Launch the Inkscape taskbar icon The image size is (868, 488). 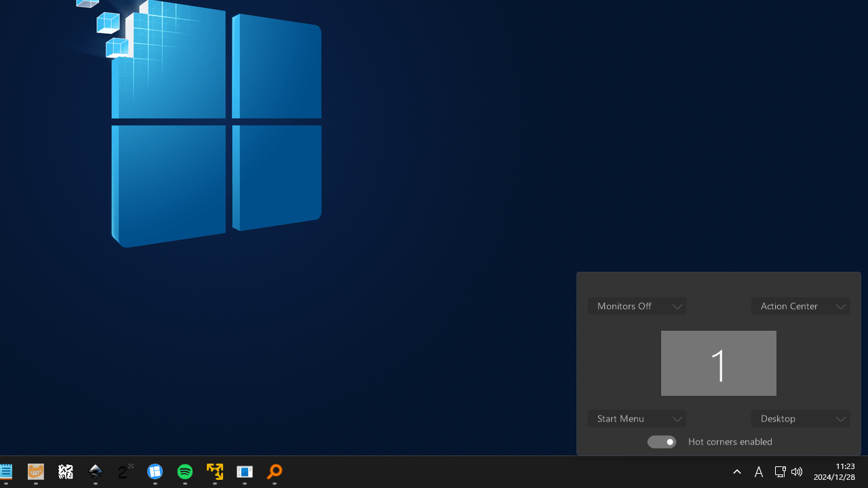(96, 472)
